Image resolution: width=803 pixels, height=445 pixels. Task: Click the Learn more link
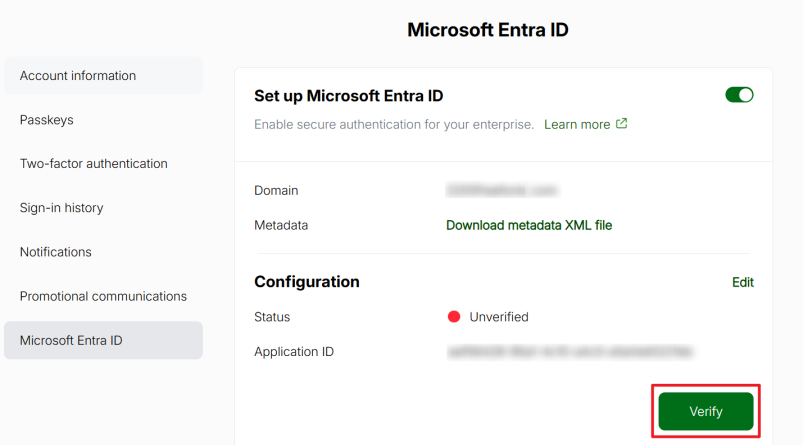pos(577,125)
